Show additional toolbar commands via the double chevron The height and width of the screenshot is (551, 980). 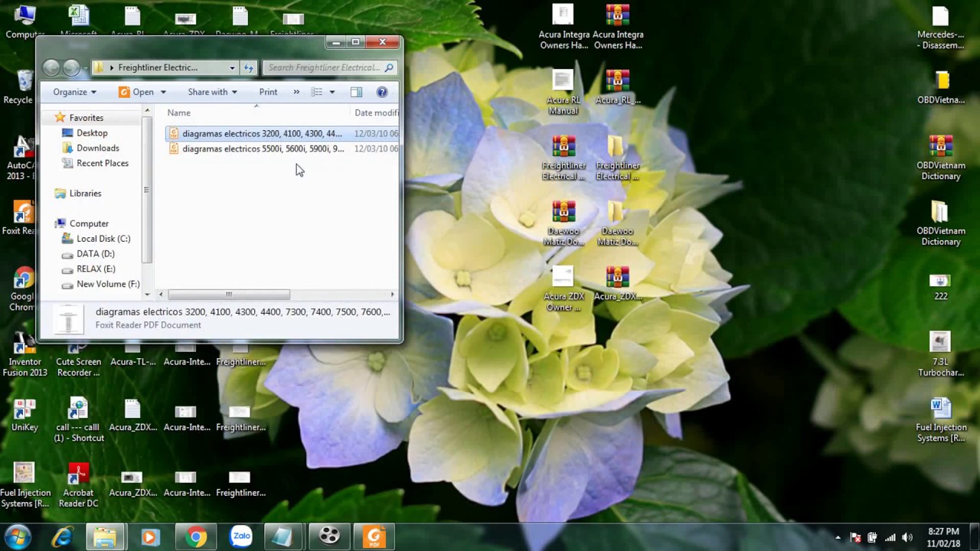296,92
